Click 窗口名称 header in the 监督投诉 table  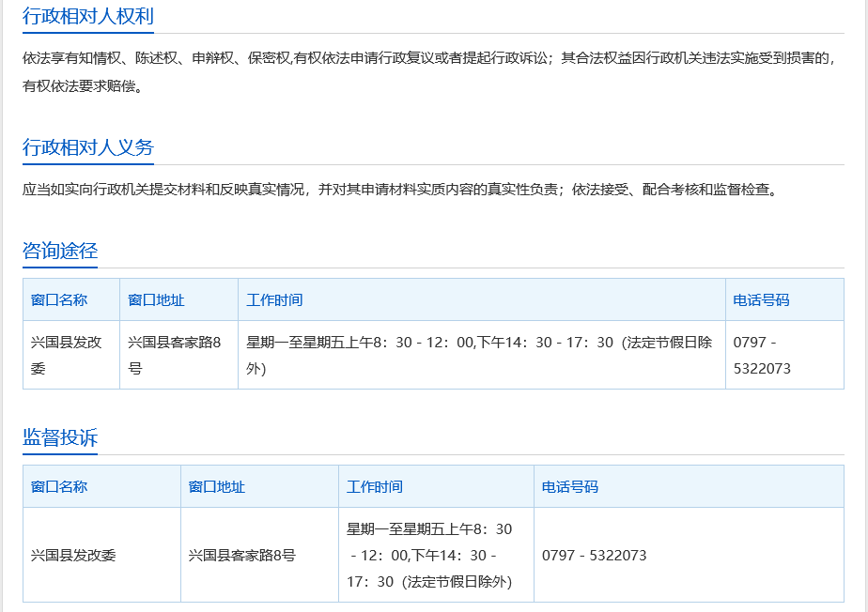(59, 486)
